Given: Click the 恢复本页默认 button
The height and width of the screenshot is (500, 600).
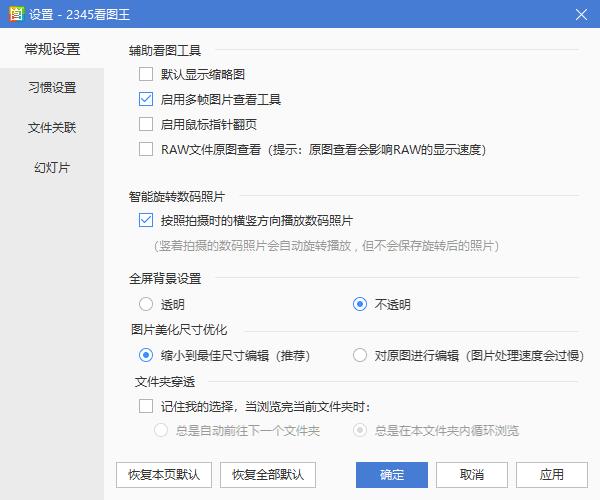Looking at the screenshot, I should (x=164, y=475).
